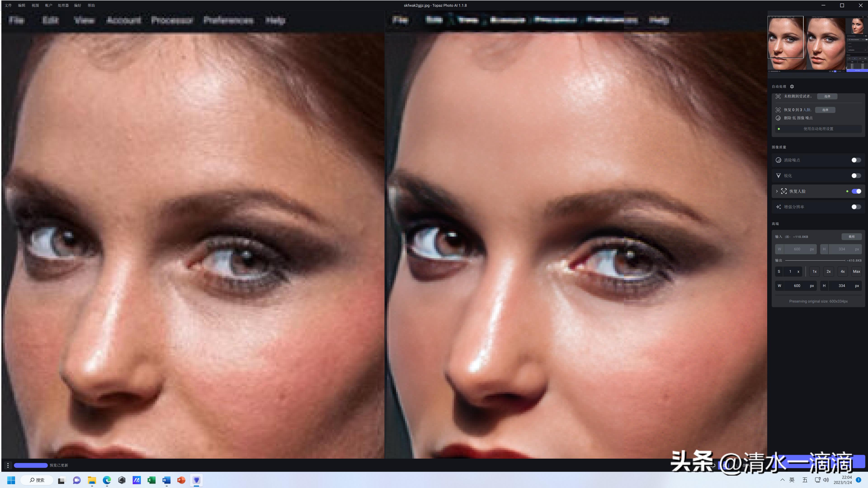Viewport: 868px width, 488px height.
Task: Open the three-dot menu in status bar
Action: click(x=8, y=465)
